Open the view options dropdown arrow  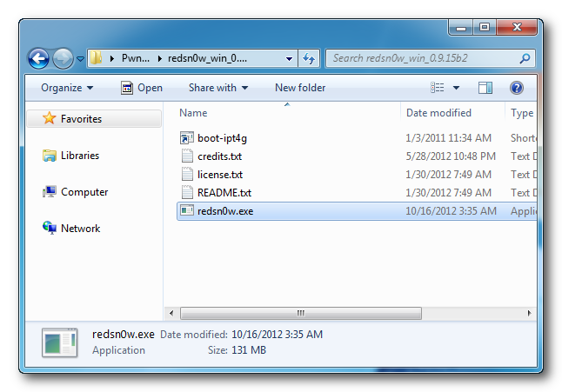tap(456, 88)
